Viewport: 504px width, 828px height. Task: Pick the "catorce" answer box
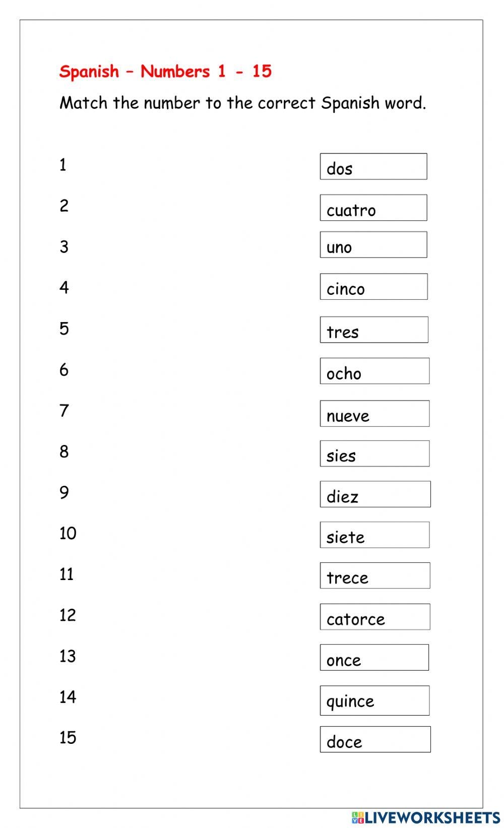click(x=375, y=617)
